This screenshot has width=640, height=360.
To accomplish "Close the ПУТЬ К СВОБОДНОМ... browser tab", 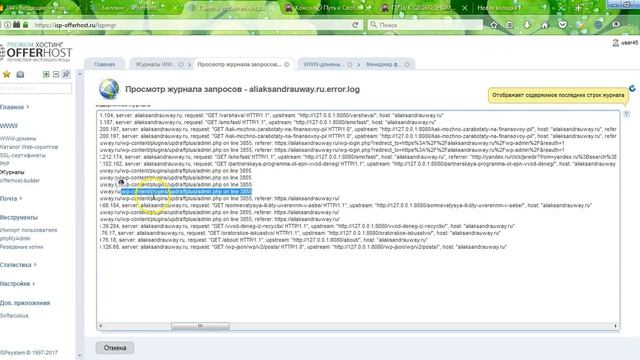I will (464, 8).
